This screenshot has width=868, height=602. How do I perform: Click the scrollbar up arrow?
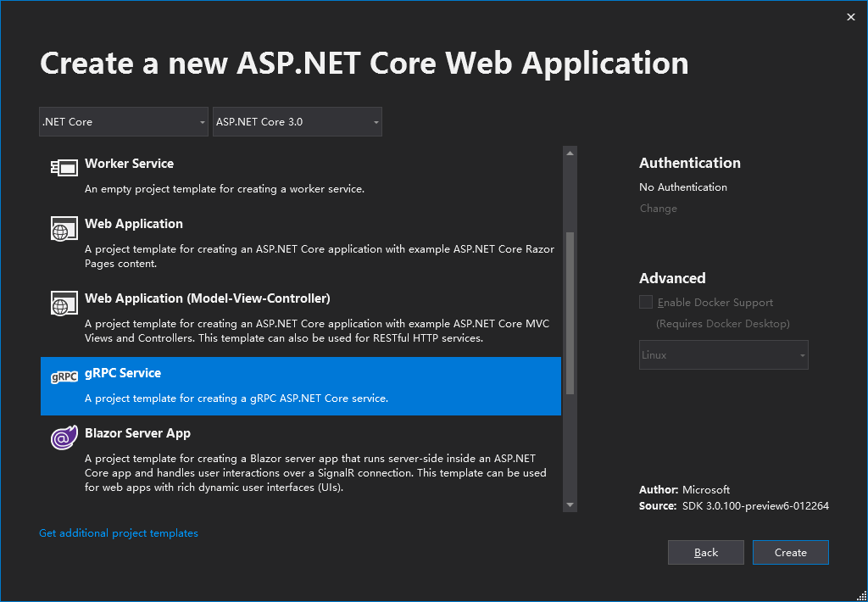click(570, 153)
